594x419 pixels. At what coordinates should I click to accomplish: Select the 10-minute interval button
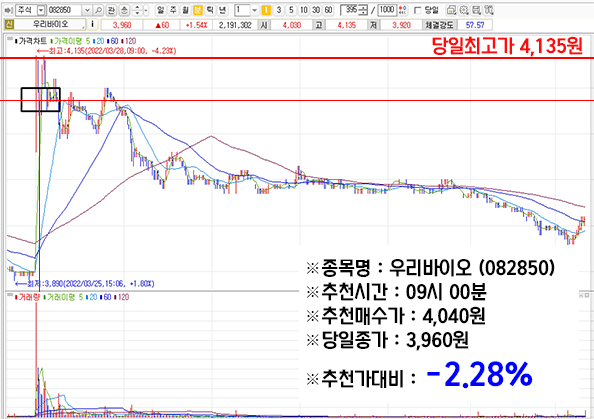304,10
